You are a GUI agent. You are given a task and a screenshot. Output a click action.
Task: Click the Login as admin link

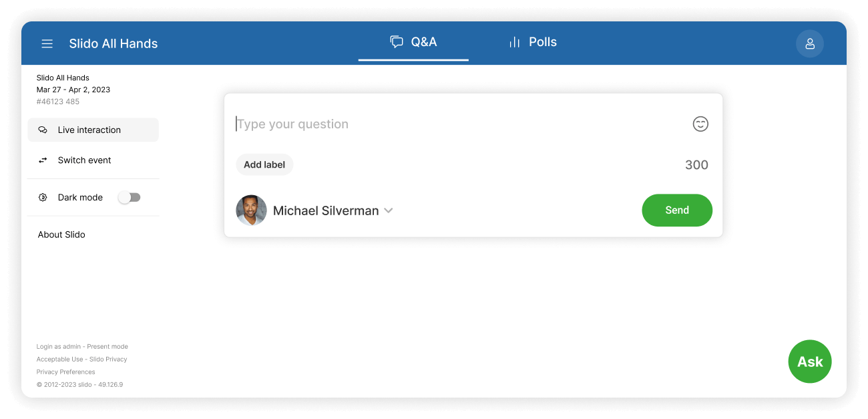pyautogui.click(x=59, y=347)
